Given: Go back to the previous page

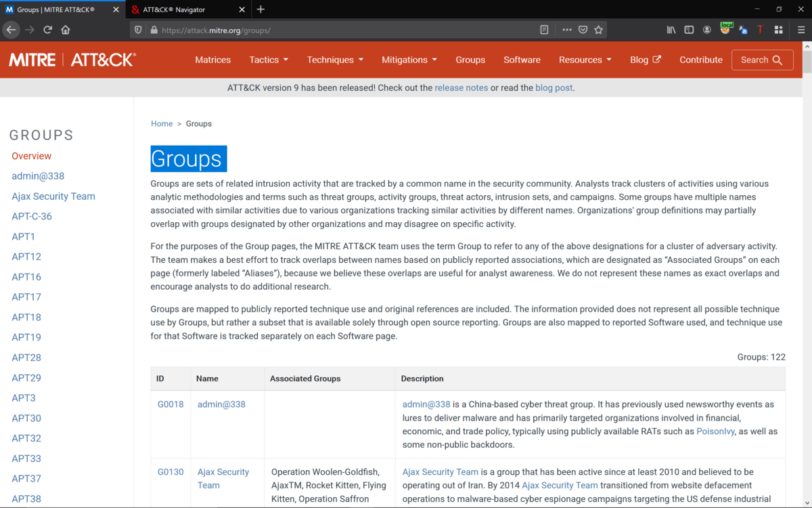Looking at the screenshot, I should (x=11, y=30).
